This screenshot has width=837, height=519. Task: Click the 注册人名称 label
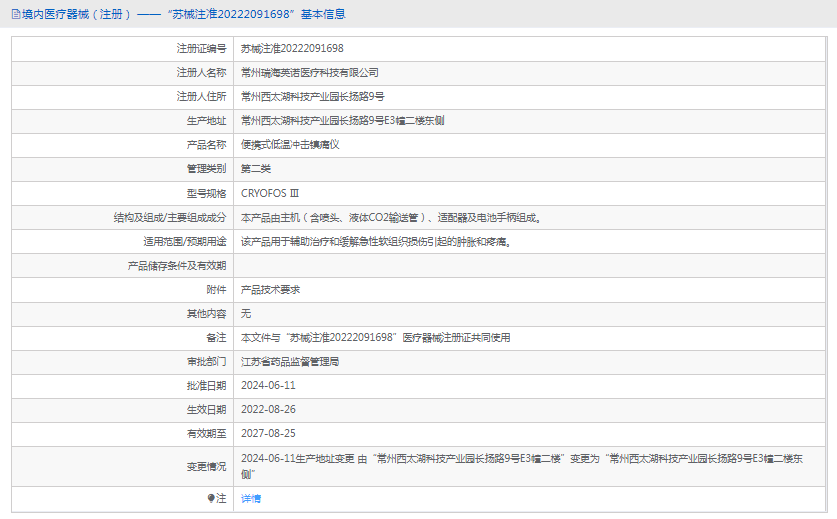pos(201,73)
